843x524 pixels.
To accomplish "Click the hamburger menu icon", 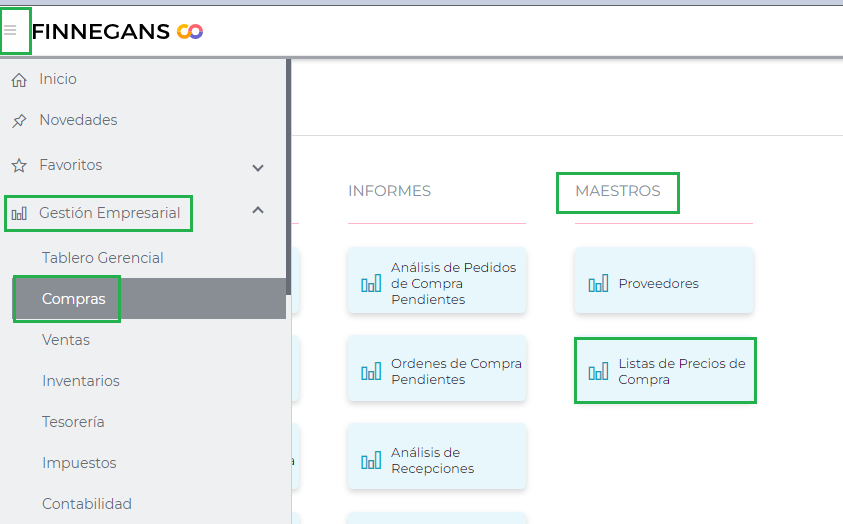I will [11, 31].
